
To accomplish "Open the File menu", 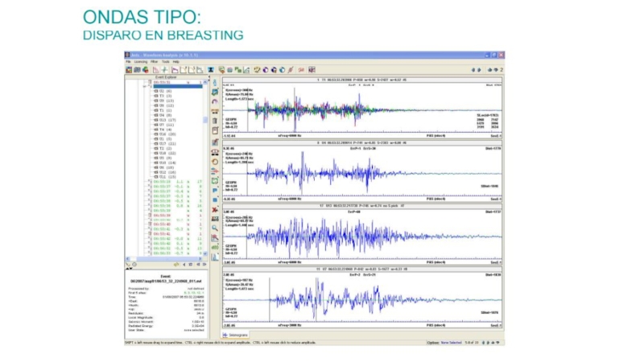I will pos(128,62).
